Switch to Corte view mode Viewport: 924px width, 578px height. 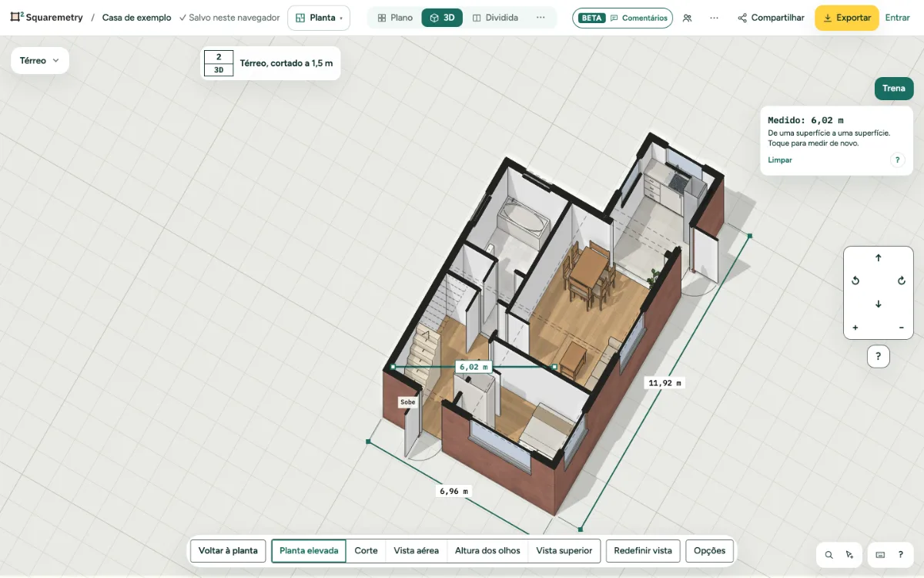click(366, 551)
